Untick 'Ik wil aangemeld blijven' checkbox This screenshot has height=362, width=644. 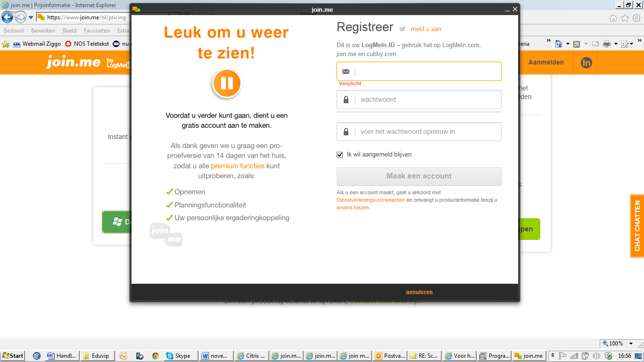(340, 155)
